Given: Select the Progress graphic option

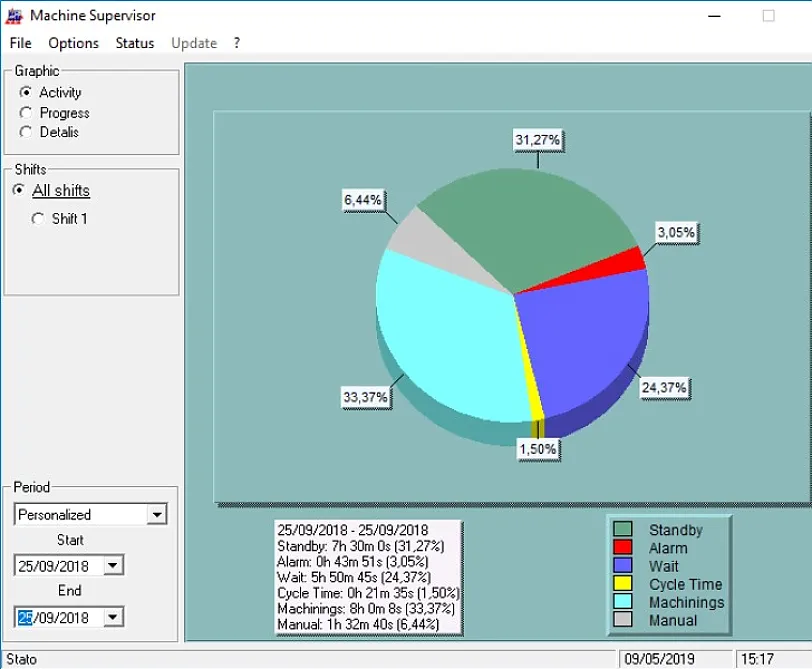Looking at the screenshot, I should [x=26, y=113].
